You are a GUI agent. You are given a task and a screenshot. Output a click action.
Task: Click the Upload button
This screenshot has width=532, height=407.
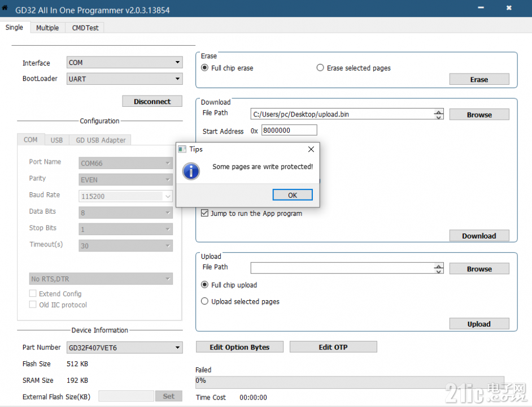click(x=479, y=324)
